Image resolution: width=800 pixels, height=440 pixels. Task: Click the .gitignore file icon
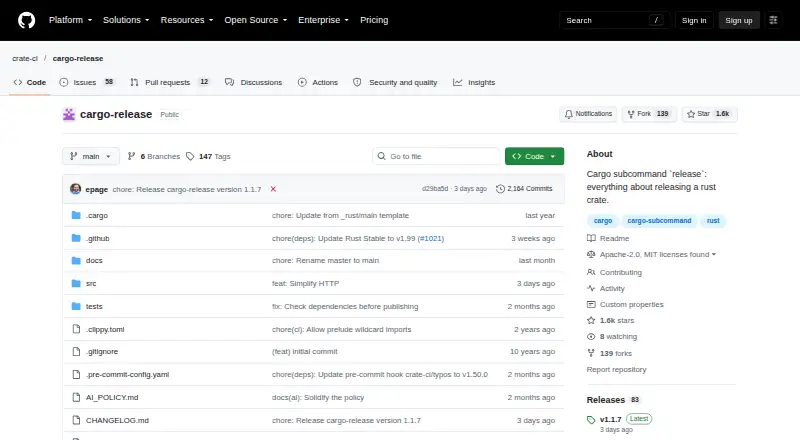coord(76,352)
